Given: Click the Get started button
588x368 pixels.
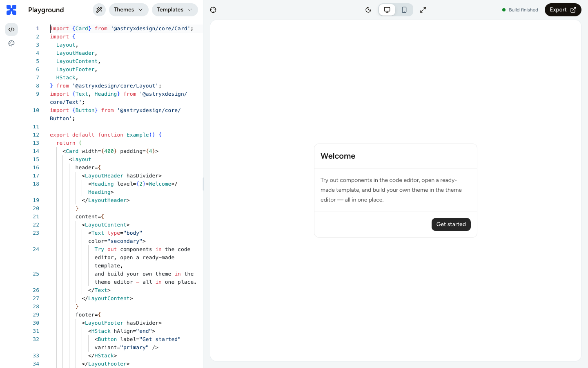Looking at the screenshot, I should (x=451, y=224).
